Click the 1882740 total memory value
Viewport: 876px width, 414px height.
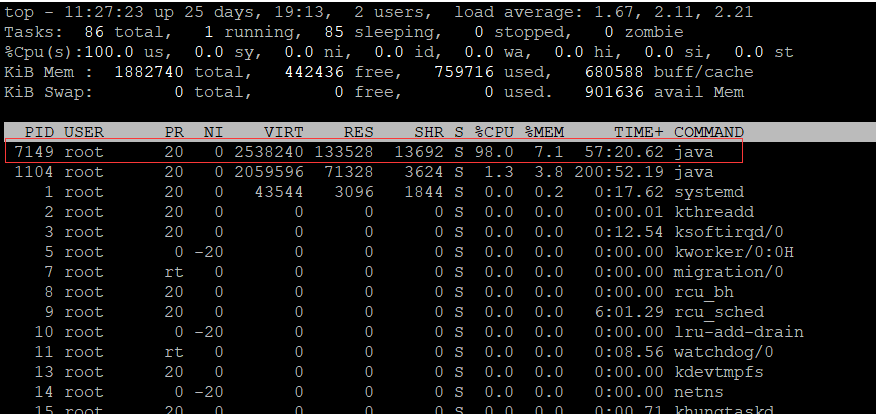point(149,73)
